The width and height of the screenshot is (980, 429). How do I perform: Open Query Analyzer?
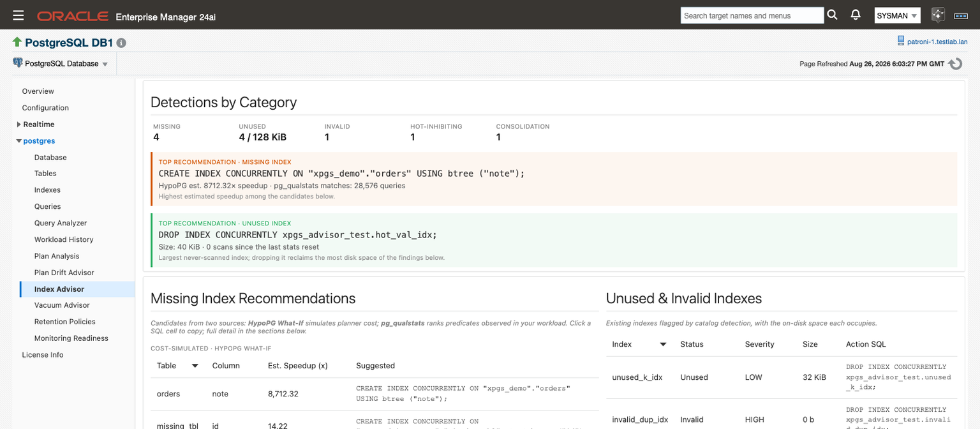[61, 223]
